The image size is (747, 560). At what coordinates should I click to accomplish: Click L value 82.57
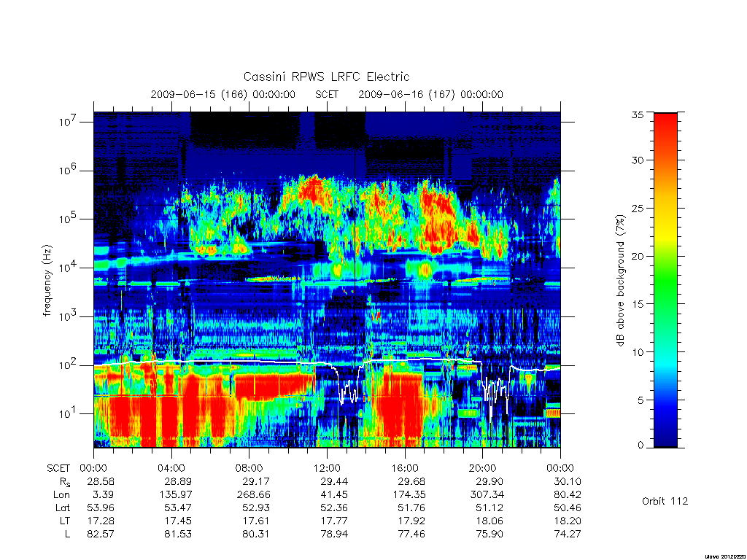pos(101,534)
